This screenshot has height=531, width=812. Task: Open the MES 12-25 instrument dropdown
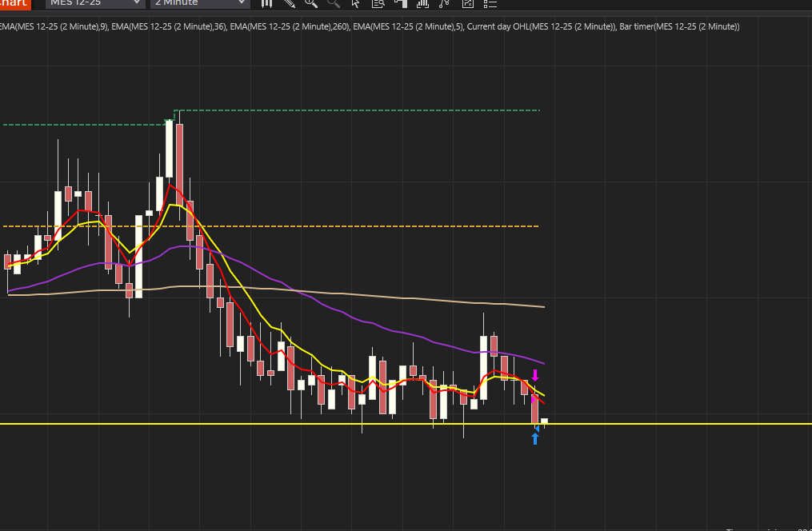pos(95,2)
